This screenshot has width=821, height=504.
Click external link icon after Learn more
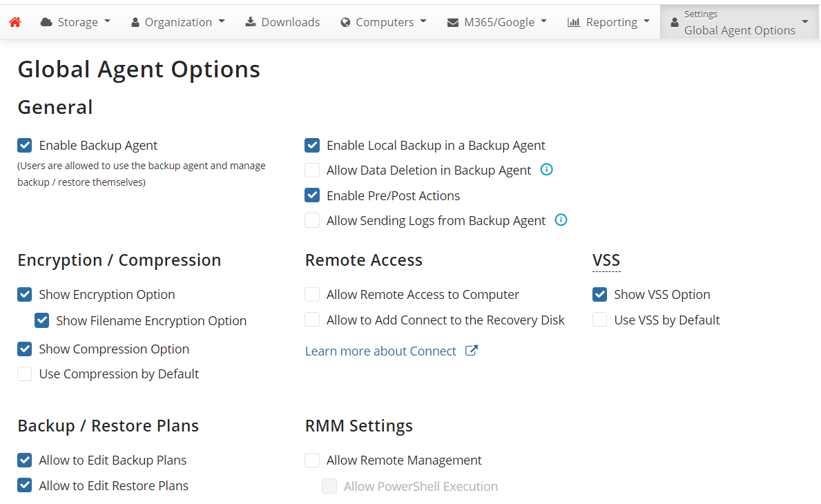coord(472,351)
